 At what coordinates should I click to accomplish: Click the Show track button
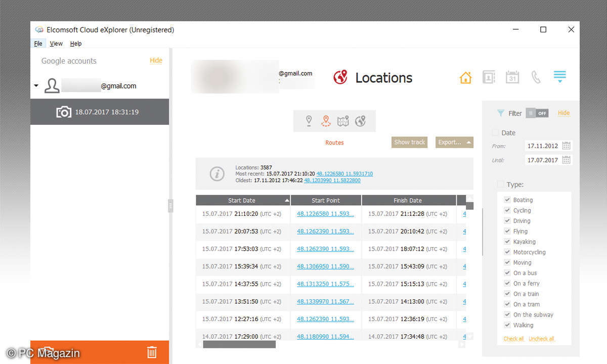point(409,142)
